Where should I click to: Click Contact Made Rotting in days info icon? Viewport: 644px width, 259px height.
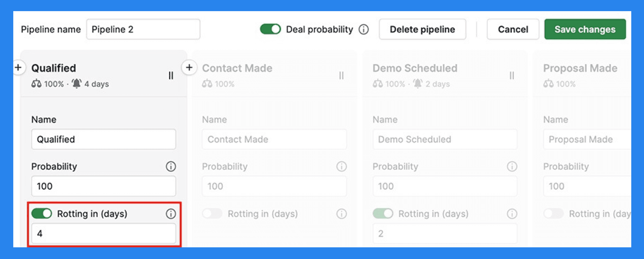click(341, 214)
